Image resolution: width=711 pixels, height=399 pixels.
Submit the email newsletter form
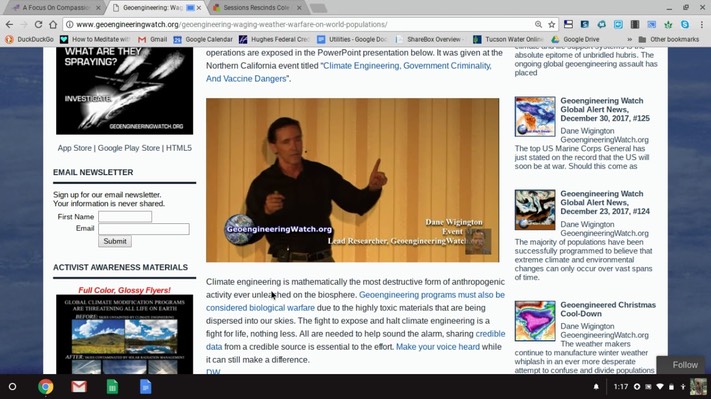tap(115, 241)
